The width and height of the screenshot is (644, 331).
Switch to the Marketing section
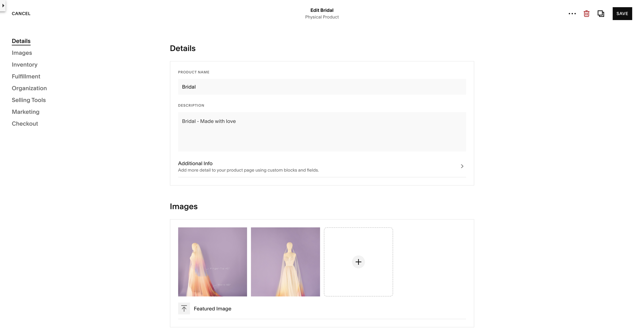25,112
